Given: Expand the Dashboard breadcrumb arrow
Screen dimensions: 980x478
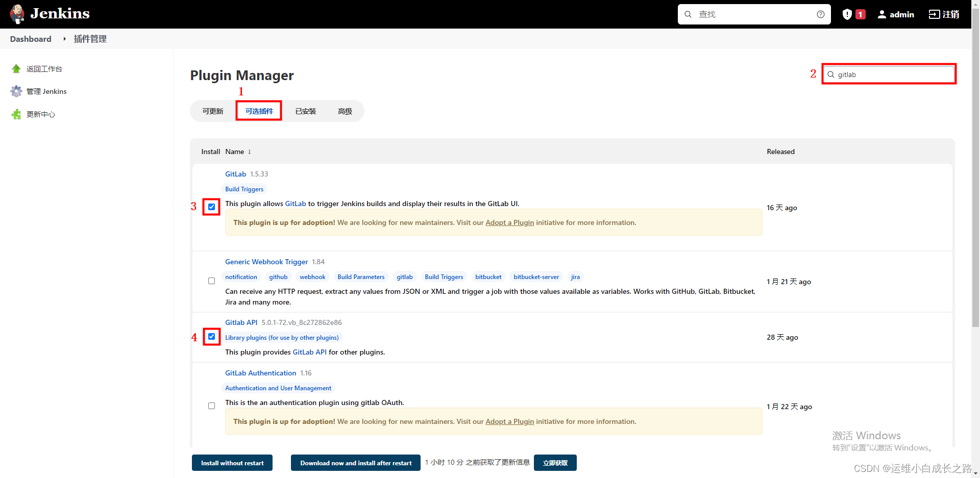Looking at the screenshot, I should (64, 39).
